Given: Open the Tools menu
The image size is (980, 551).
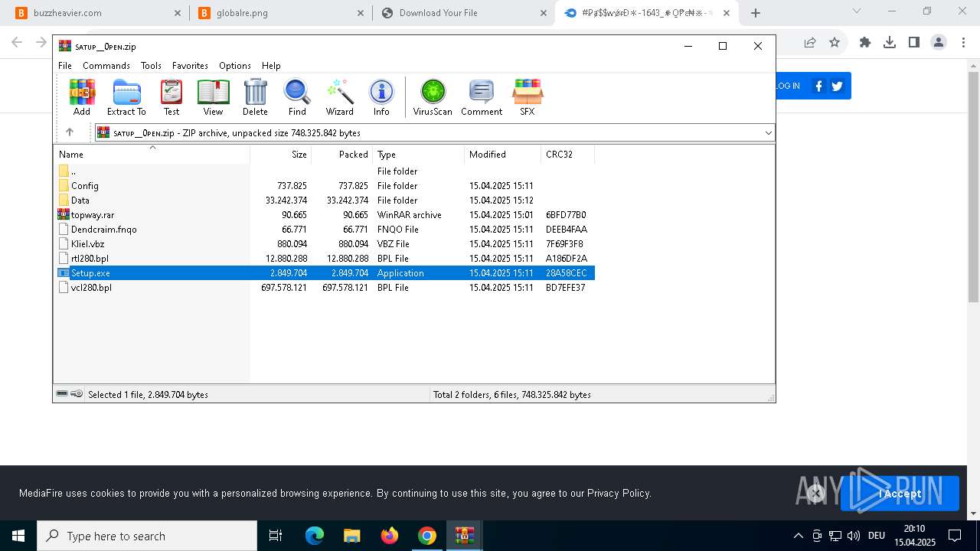Looking at the screenshot, I should (151, 66).
